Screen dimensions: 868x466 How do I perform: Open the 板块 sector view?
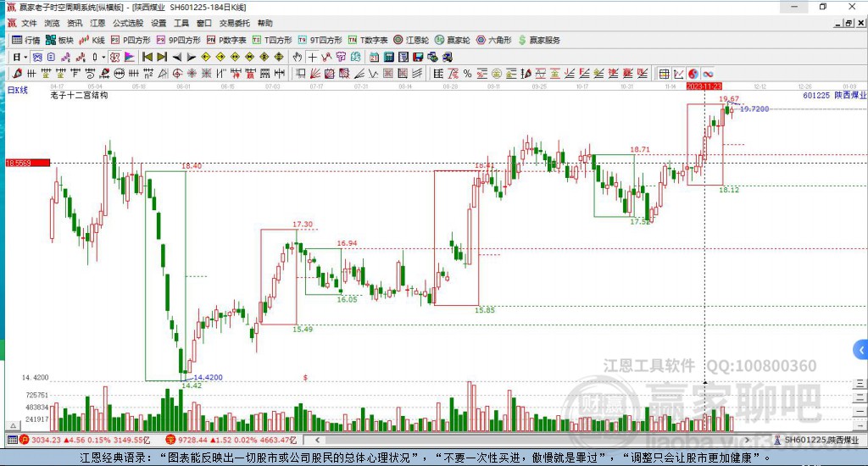click(x=59, y=40)
